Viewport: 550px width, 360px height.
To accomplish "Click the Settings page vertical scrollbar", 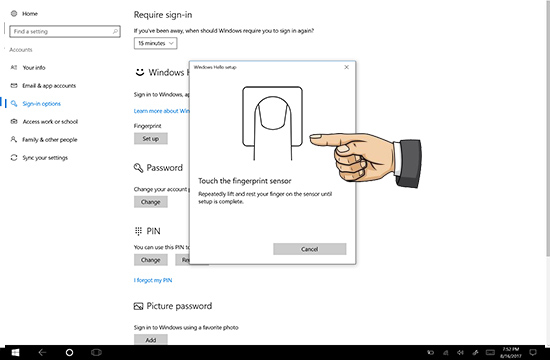I will point(548,128).
